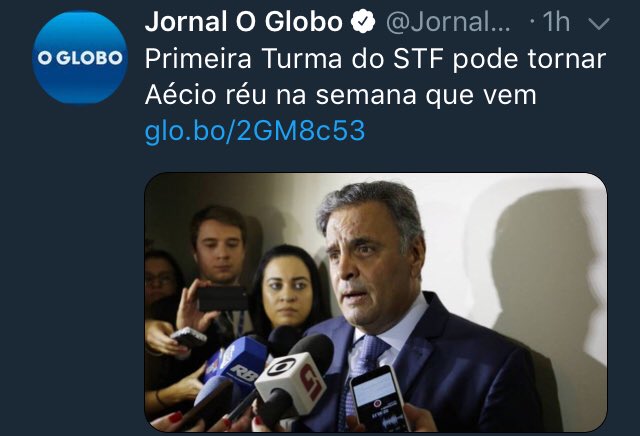The height and width of the screenshot is (436, 640).
Task: Open the O Globo profile avatar
Action: 80,57
